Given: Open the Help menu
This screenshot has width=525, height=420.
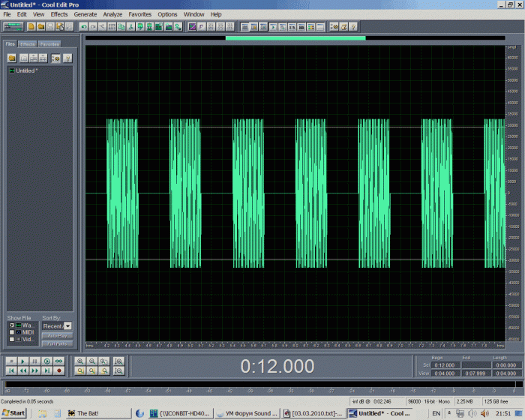Looking at the screenshot, I should click(x=216, y=14).
